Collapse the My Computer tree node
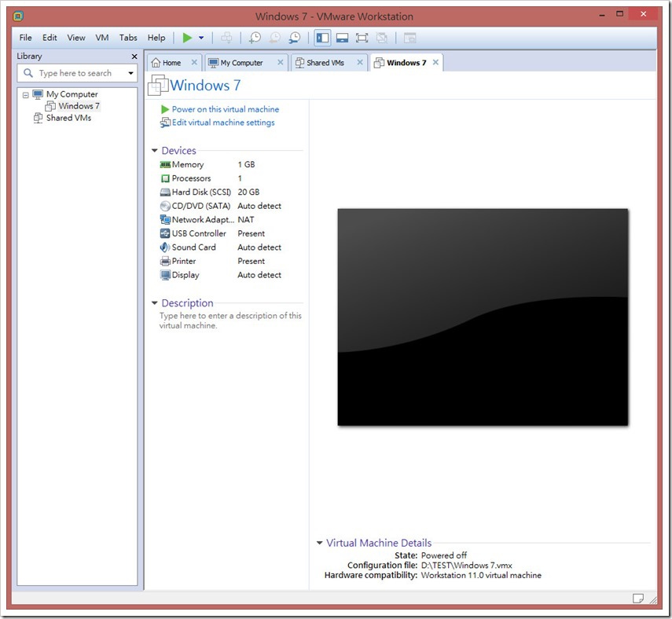Screen dimensions: 672x619 coord(26,95)
